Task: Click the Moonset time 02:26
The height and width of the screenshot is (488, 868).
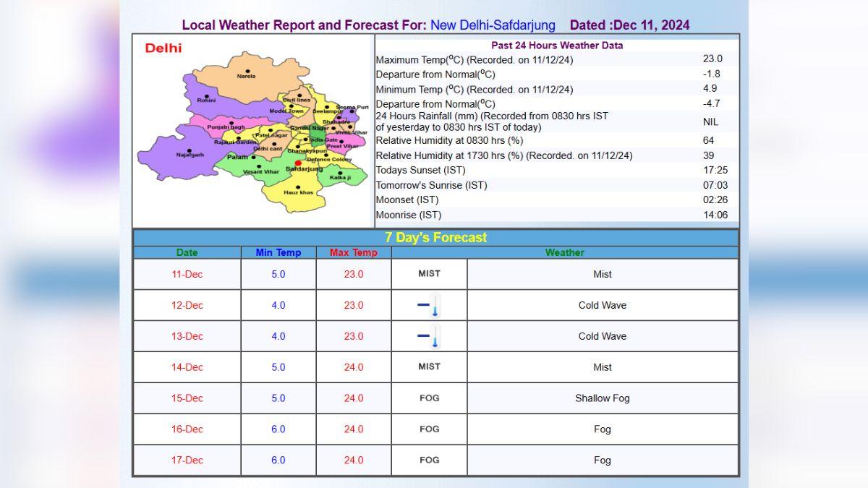Action: point(715,200)
